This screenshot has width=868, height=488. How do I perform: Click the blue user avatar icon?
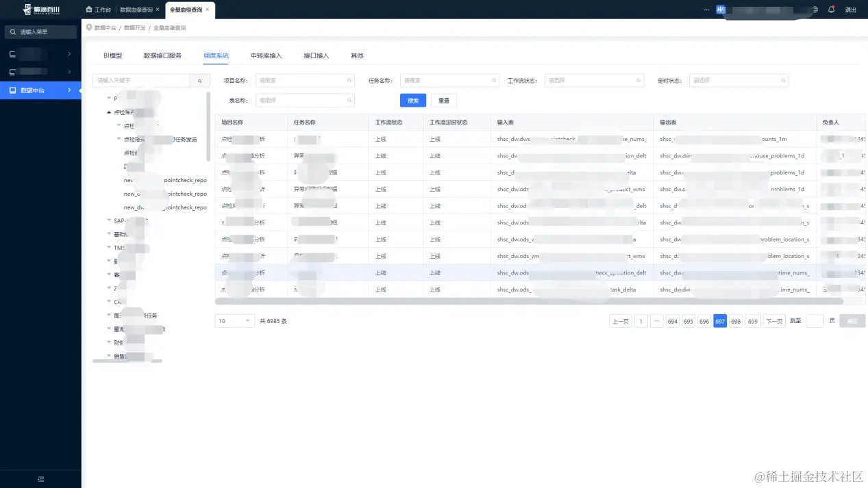click(721, 10)
